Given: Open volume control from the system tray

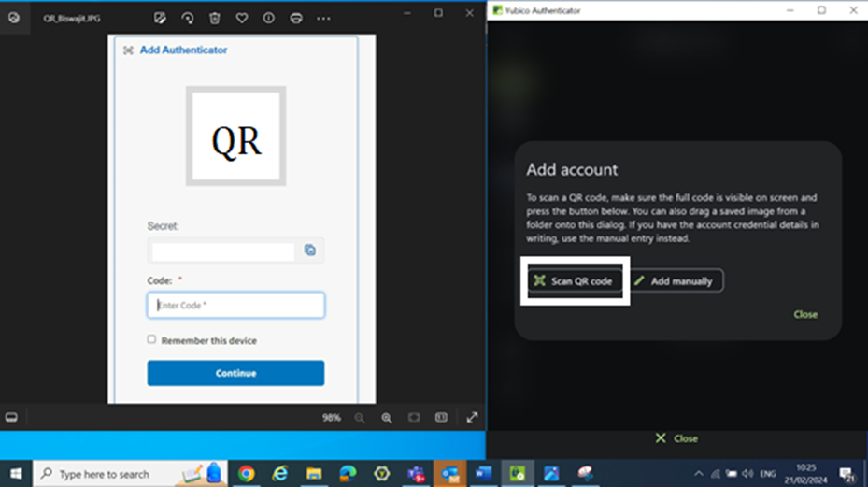Looking at the screenshot, I should pos(747,474).
